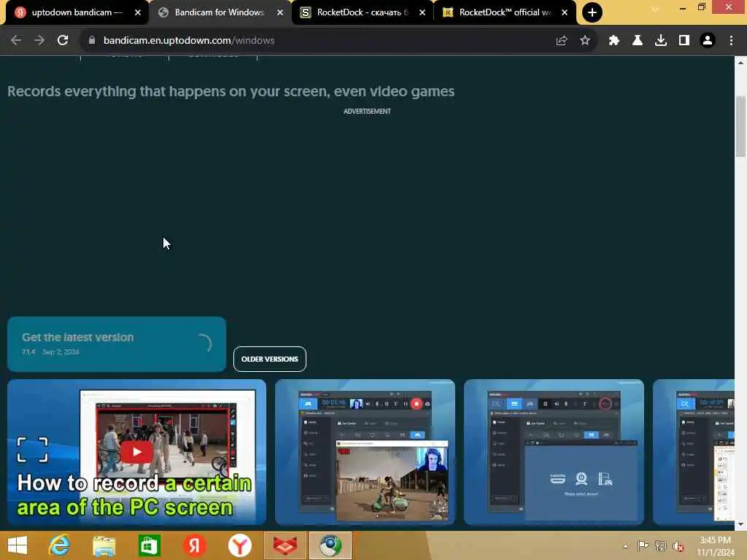Click the headline Records everything that happens
This screenshot has height=560, width=747.
(x=231, y=91)
